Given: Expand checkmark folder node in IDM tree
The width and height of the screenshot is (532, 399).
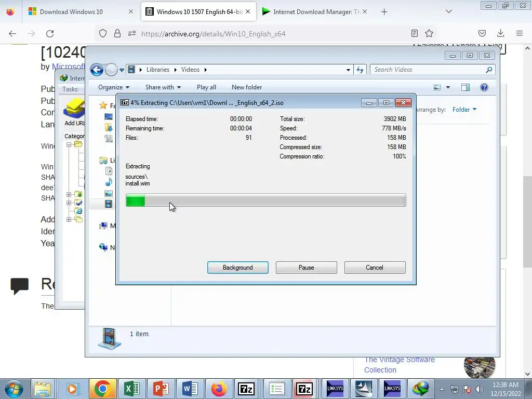Looking at the screenshot, I should [69, 203].
